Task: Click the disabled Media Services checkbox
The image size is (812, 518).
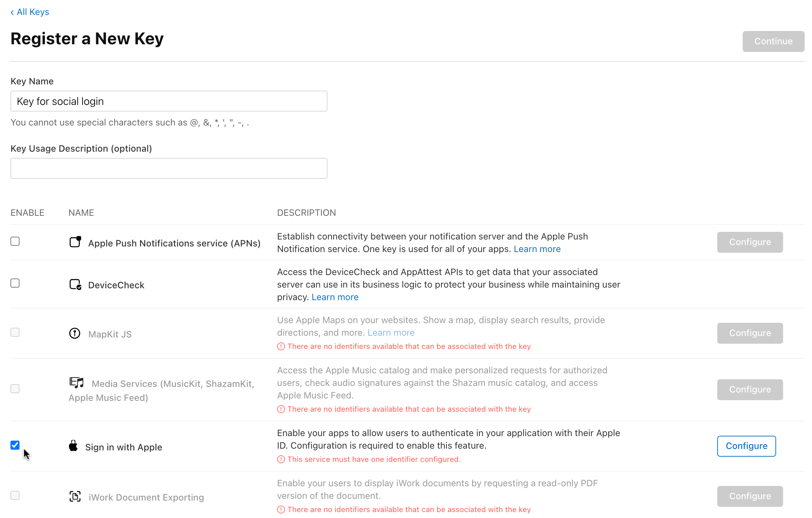Action: point(15,389)
